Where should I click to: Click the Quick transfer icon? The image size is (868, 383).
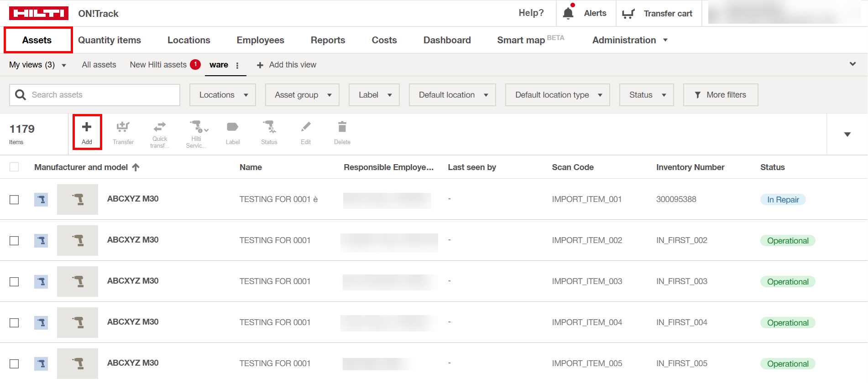(x=160, y=126)
